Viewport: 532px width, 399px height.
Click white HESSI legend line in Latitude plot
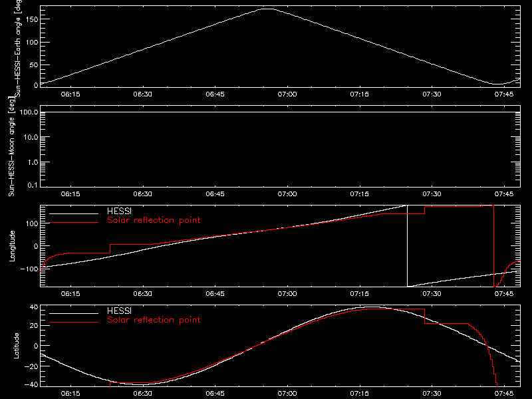click(x=74, y=313)
